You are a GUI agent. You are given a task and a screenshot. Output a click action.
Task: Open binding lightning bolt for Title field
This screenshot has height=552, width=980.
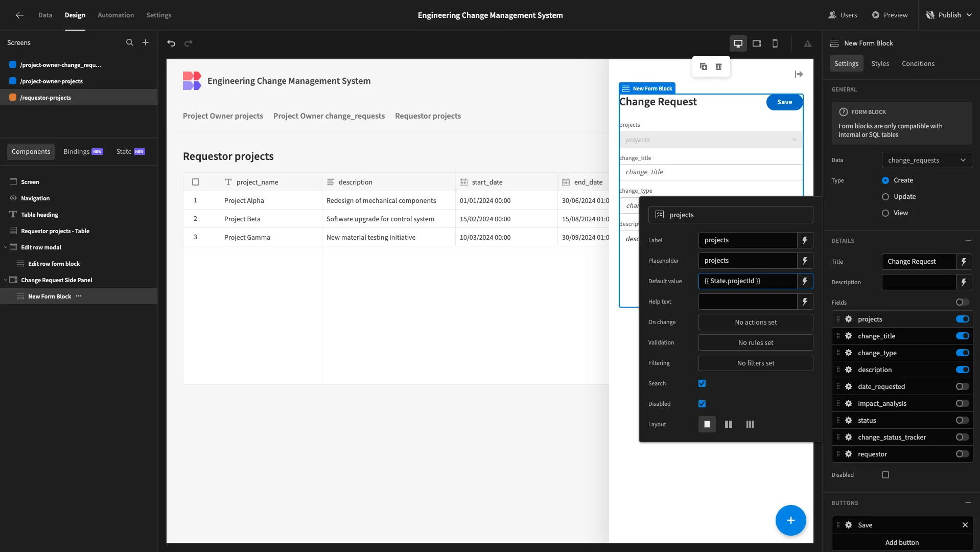click(964, 262)
